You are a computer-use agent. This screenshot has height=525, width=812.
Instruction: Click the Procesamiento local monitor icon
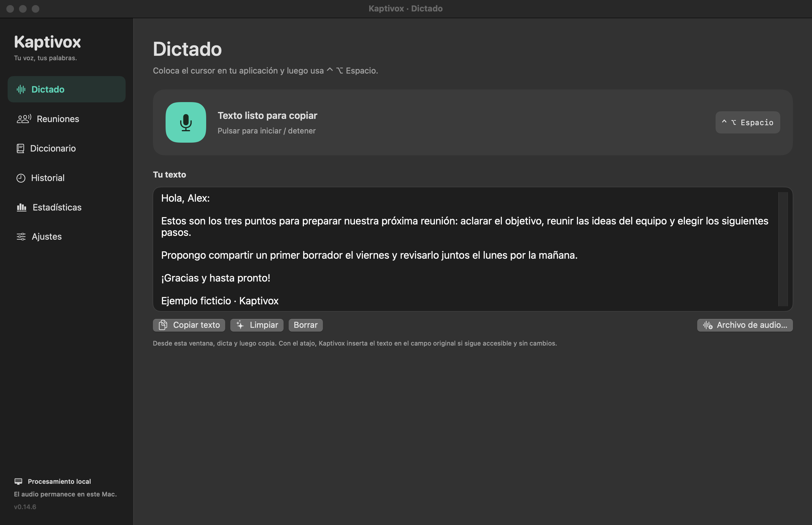tap(18, 481)
